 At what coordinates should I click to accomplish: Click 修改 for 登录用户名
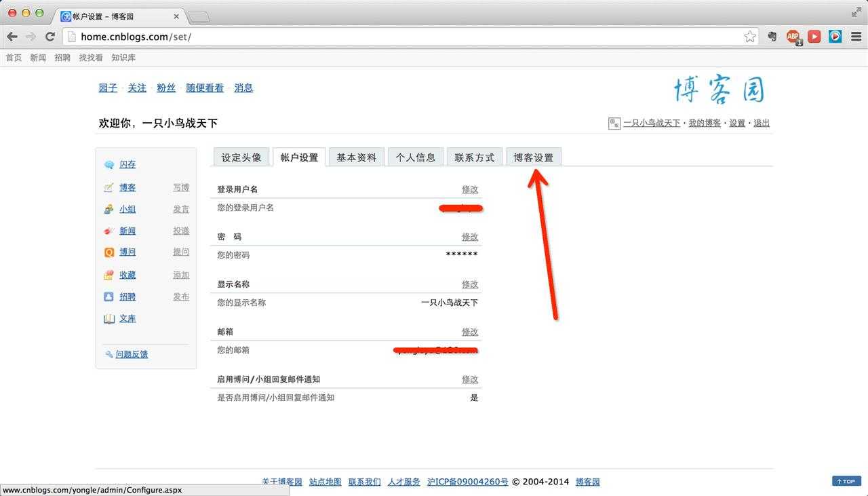(x=470, y=189)
